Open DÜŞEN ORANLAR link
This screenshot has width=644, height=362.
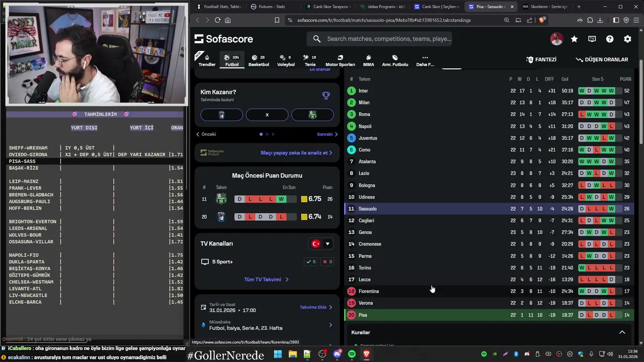pyautogui.click(x=602, y=59)
